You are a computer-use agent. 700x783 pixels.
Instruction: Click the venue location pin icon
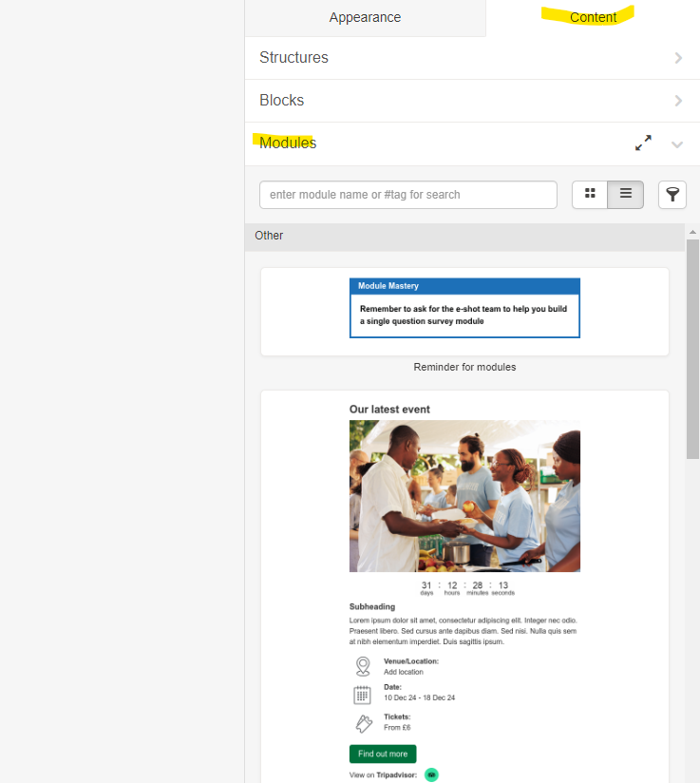pos(362,666)
